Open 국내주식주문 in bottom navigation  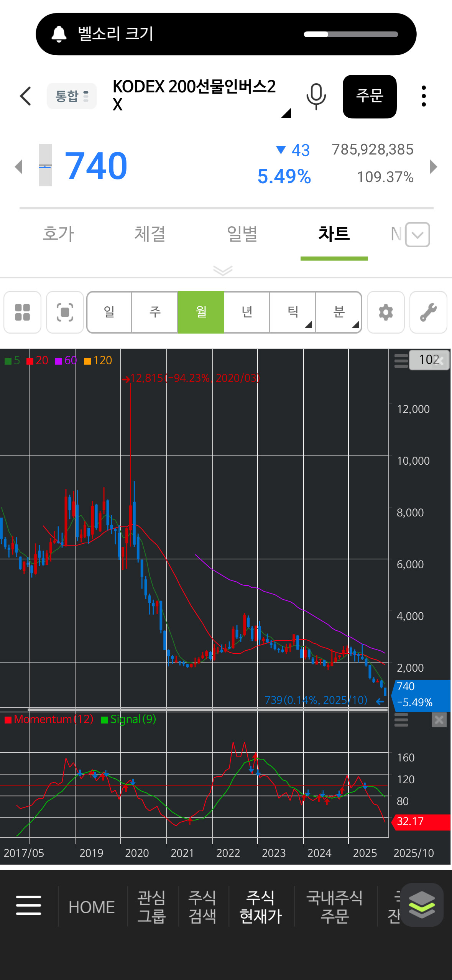(334, 907)
